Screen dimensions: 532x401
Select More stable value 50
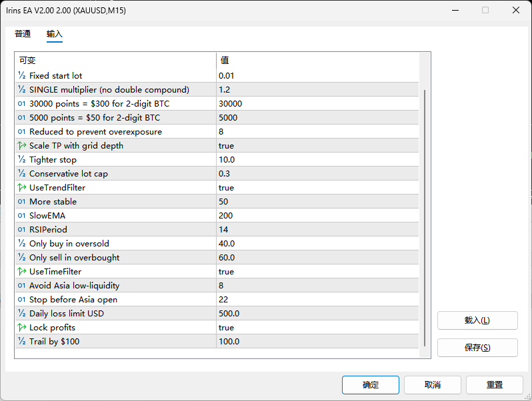pos(317,201)
